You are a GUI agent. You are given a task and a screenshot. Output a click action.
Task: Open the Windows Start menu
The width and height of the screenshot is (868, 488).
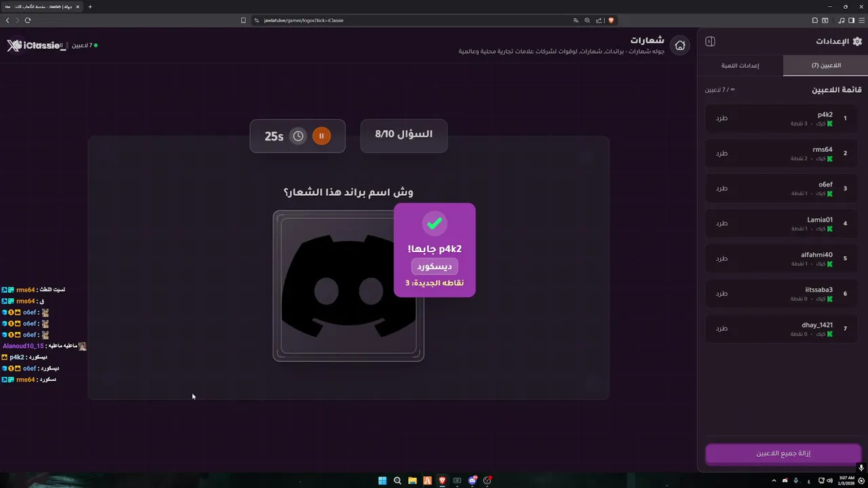pyautogui.click(x=382, y=481)
